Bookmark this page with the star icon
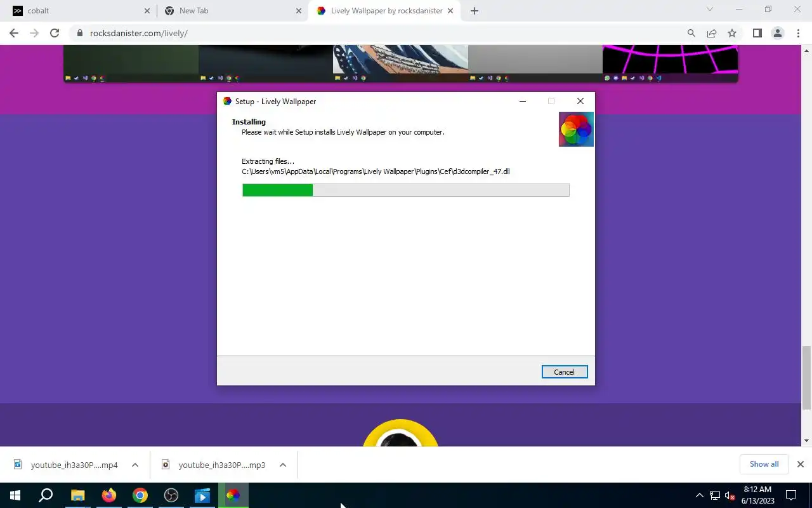This screenshot has height=508, width=812. tap(732, 33)
